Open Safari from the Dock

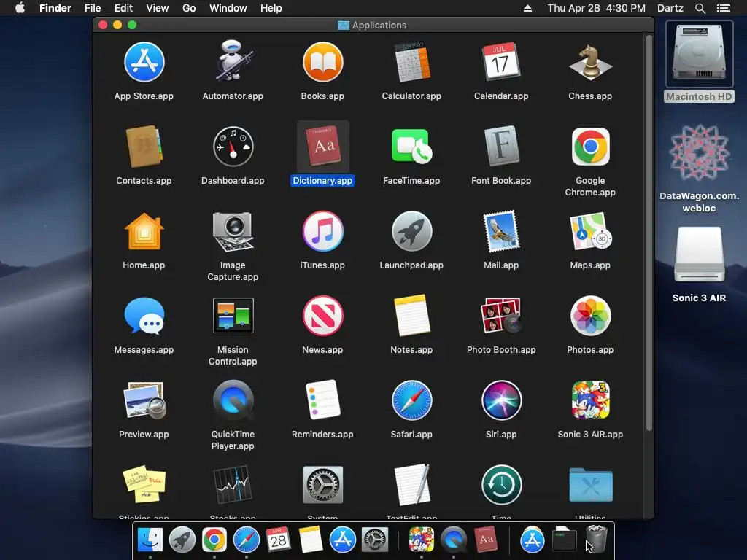247,540
